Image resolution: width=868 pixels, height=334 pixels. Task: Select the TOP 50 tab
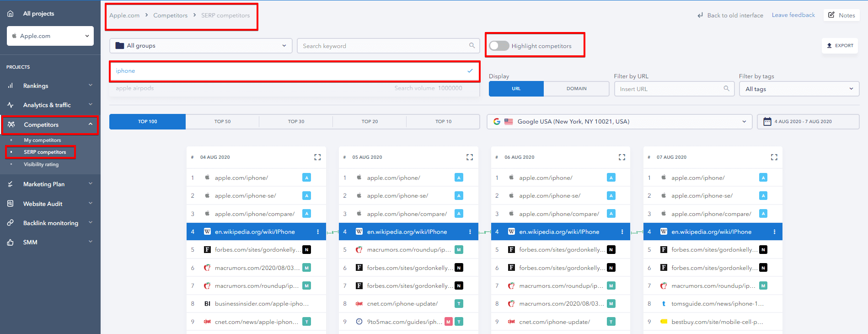[x=223, y=122]
